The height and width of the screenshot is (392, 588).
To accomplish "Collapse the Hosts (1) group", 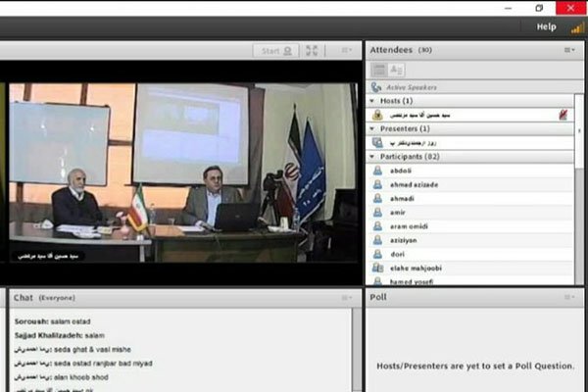I will pyautogui.click(x=372, y=101).
